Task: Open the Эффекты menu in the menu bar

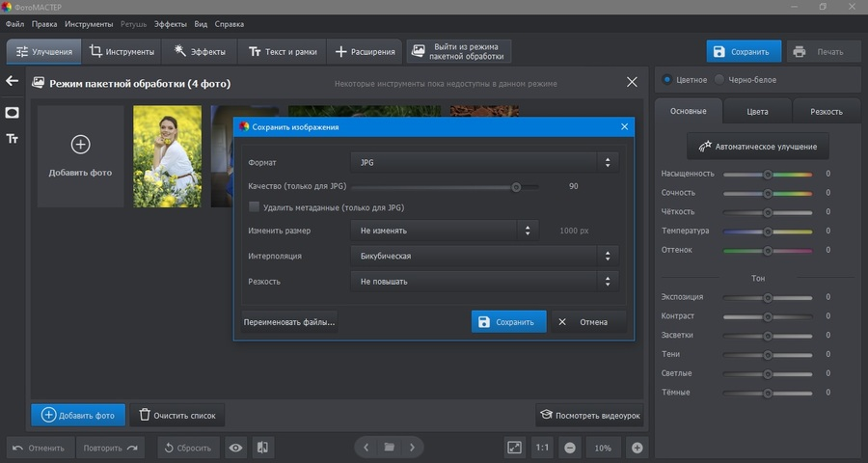Action: [x=170, y=24]
